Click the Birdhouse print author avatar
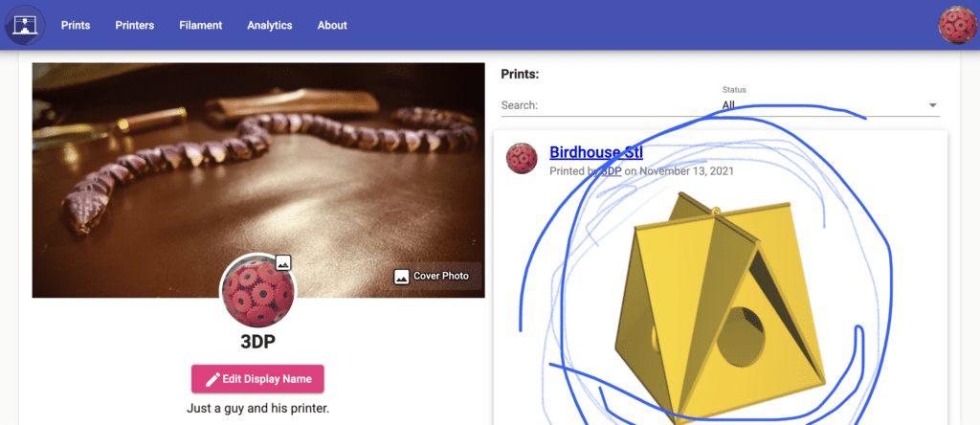 coord(522,158)
